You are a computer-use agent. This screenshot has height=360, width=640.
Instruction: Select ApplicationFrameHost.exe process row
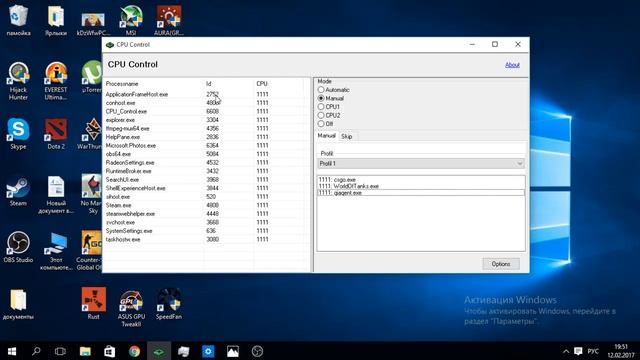(x=206, y=94)
